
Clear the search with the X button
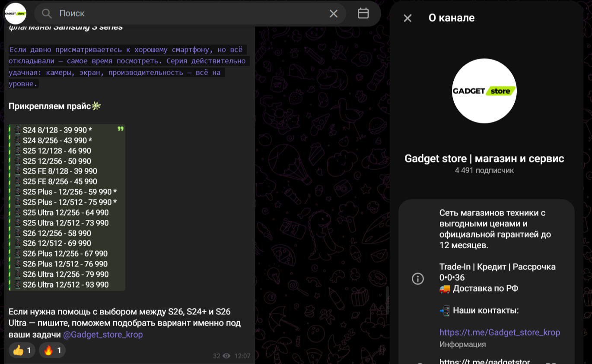coord(334,14)
